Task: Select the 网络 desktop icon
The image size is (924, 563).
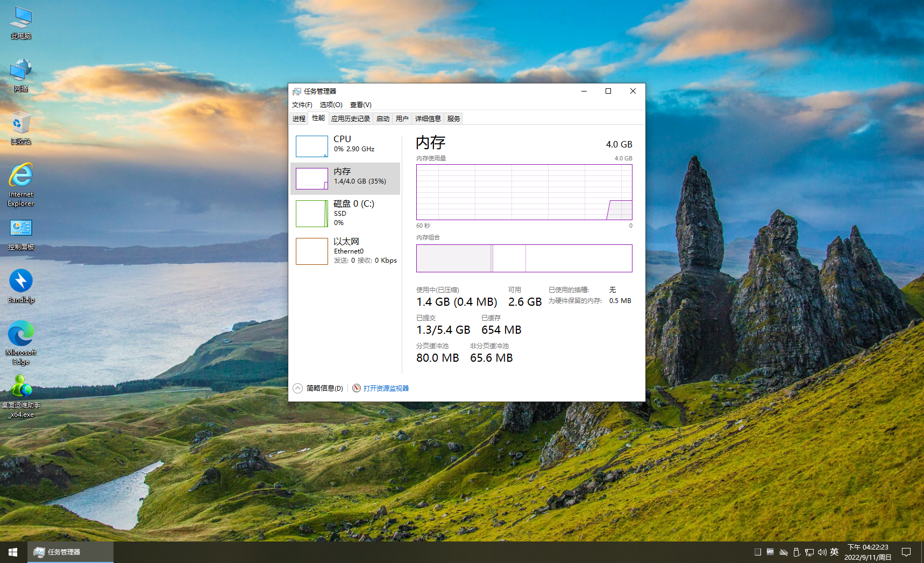Action: (x=21, y=75)
